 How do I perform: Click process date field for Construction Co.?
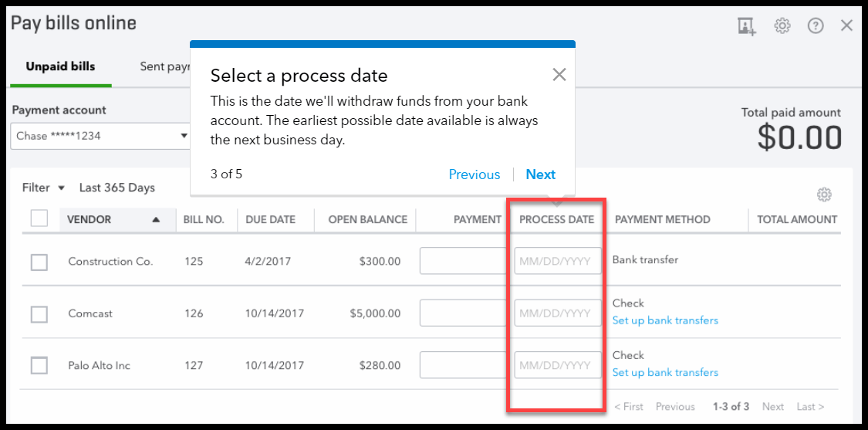point(558,261)
